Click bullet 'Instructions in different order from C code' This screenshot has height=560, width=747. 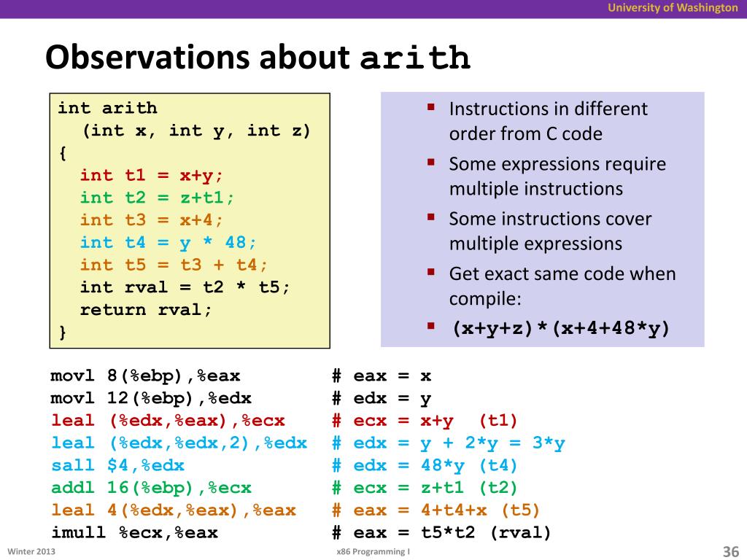[548, 121]
